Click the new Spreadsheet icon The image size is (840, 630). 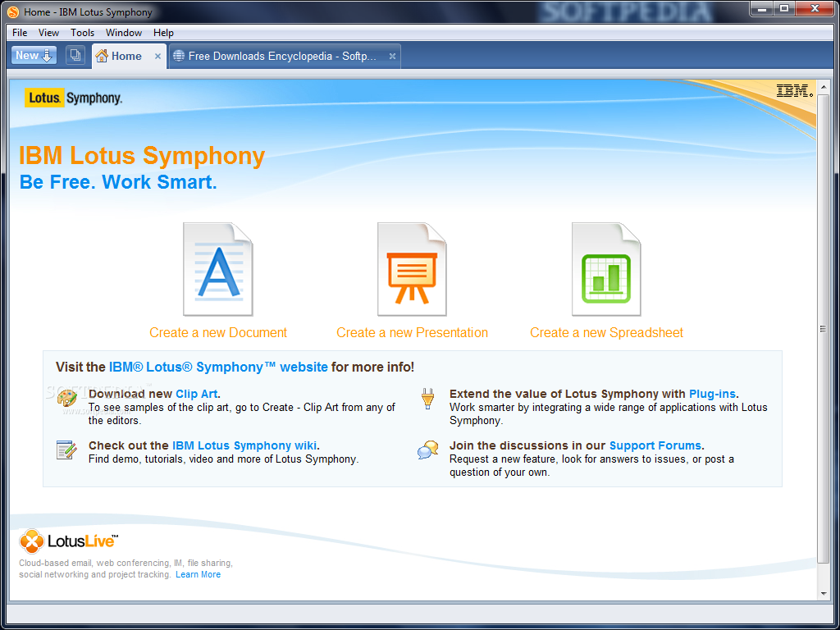click(x=606, y=269)
